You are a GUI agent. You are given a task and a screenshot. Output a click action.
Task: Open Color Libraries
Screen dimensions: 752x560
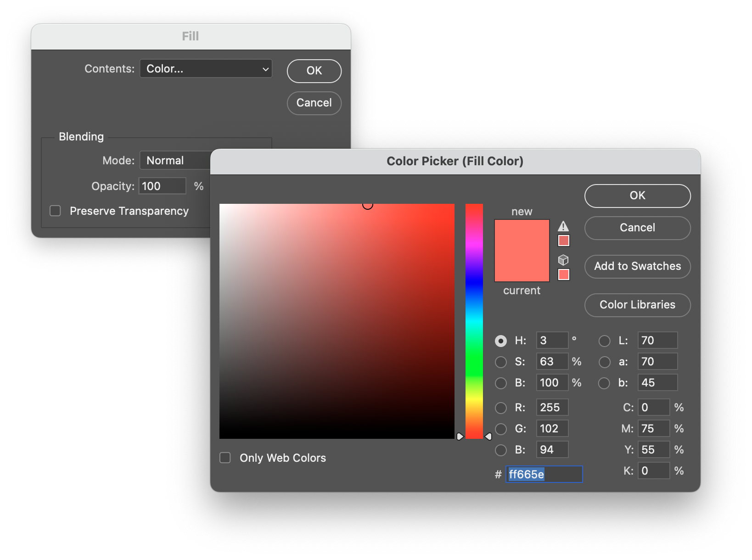638,305
